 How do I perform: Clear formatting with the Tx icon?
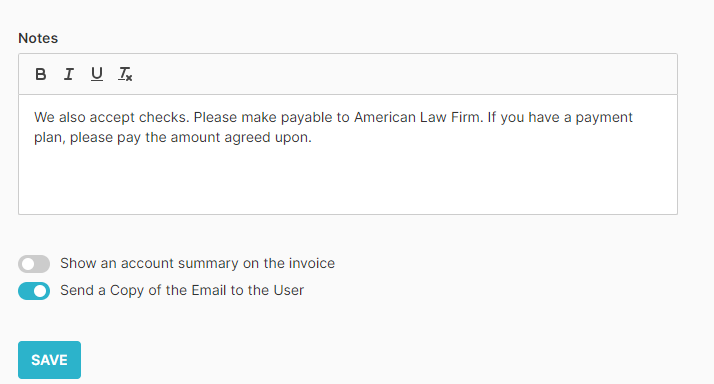tap(125, 74)
